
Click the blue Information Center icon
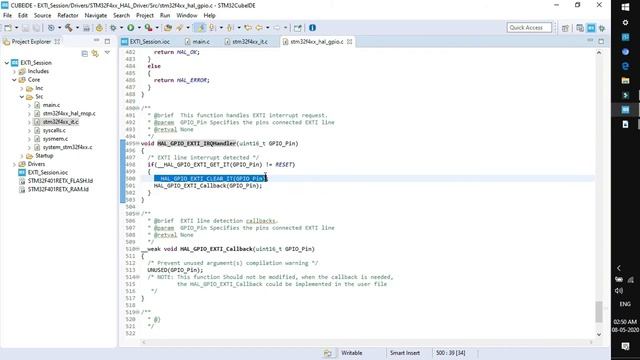point(312,28)
